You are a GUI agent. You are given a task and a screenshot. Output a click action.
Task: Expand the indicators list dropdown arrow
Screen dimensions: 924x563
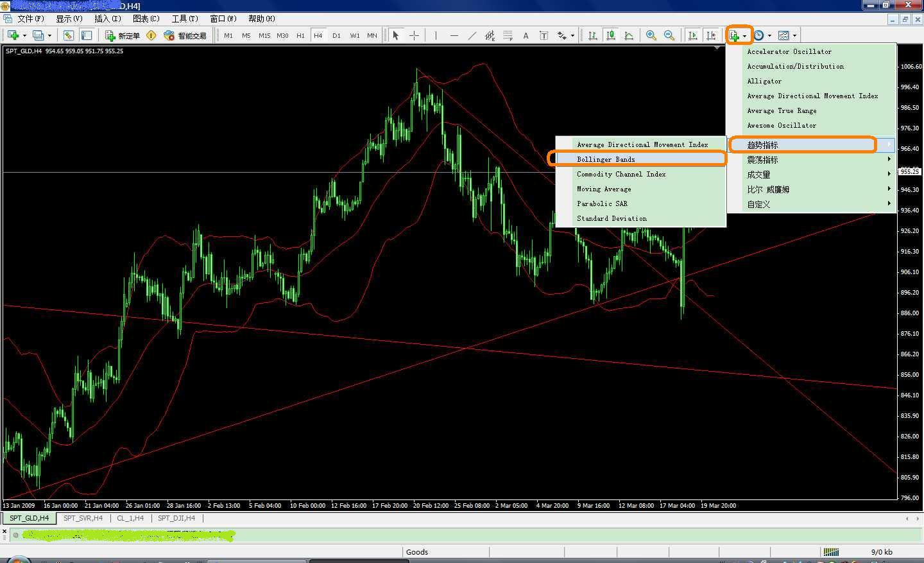tap(745, 35)
